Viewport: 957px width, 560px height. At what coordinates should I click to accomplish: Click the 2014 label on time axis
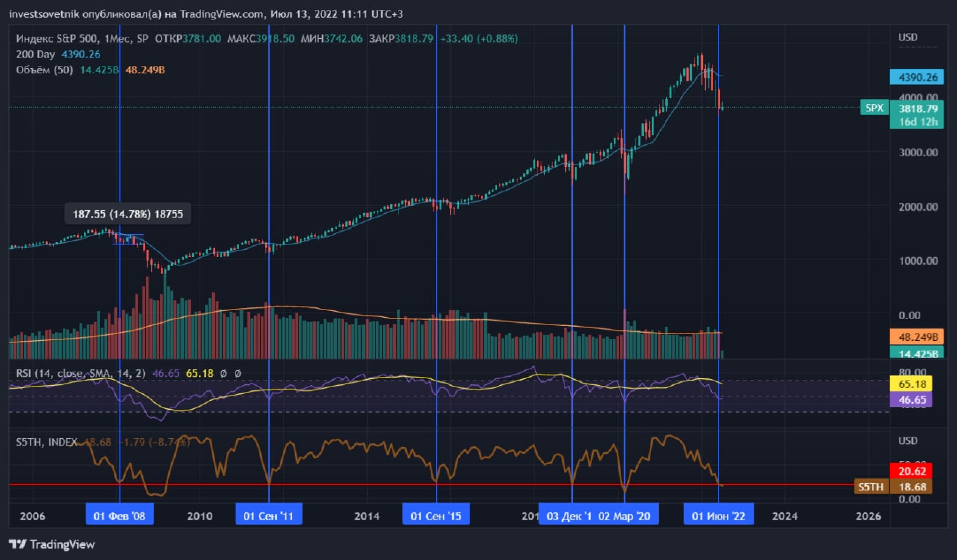coord(367,516)
